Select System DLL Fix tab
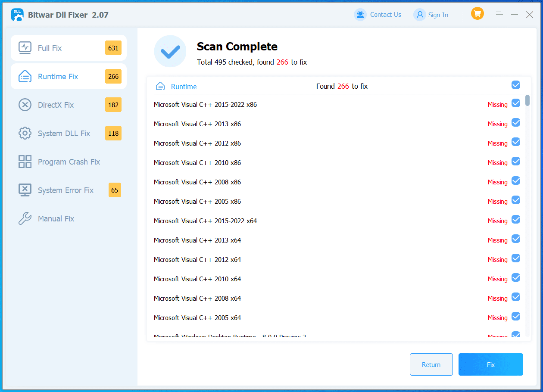 tap(69, 133)
